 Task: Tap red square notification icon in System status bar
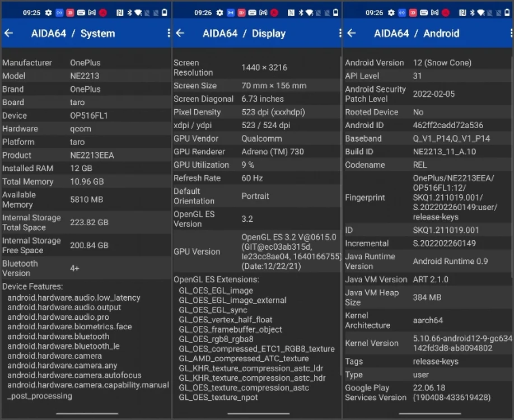click(x=70, y=13)
